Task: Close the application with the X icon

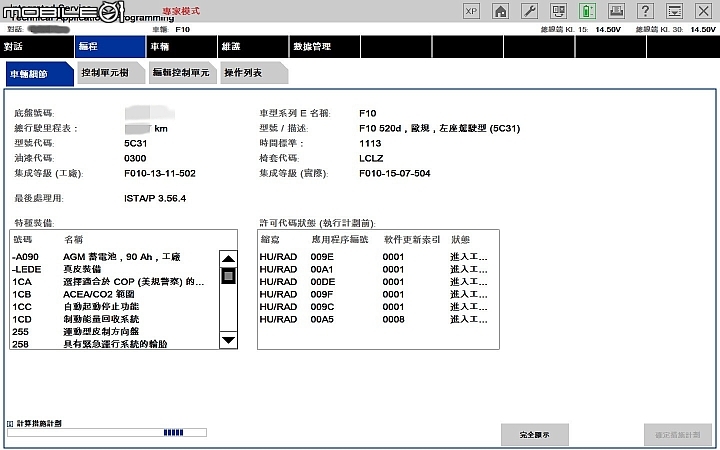Action: coord(703,11)
